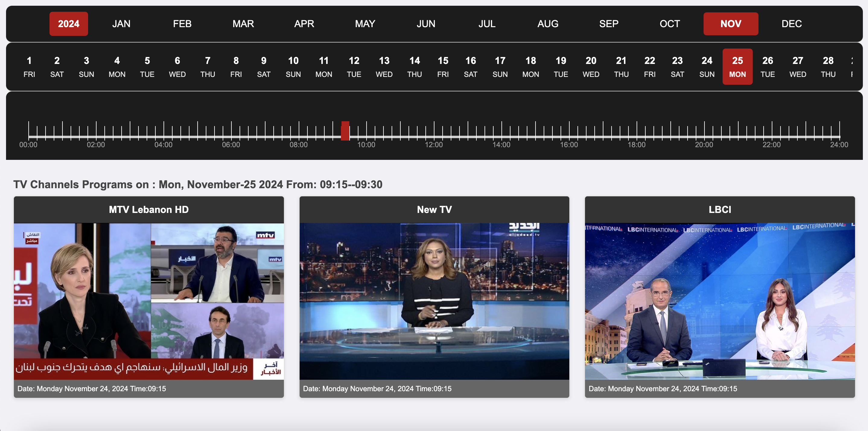This screenshot has width=868, height=431.
Task: Select the 2024 year button
Action: 68,24
